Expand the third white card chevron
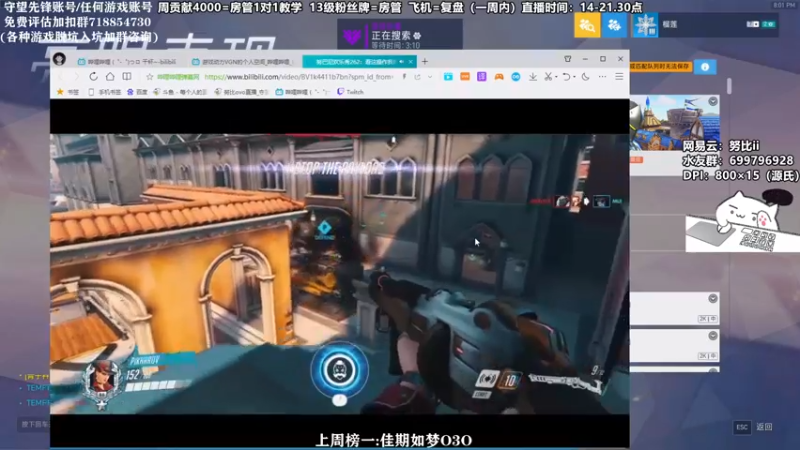800x450 pixels. (x=713, y=336)
